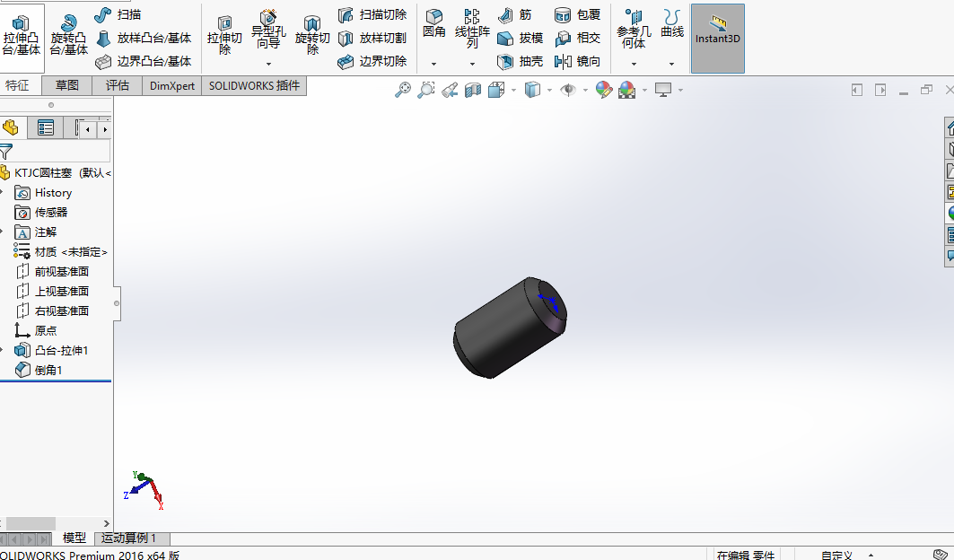The image size is (954, 560).
Task: Click the zoom to area icon
Action: 426,90
